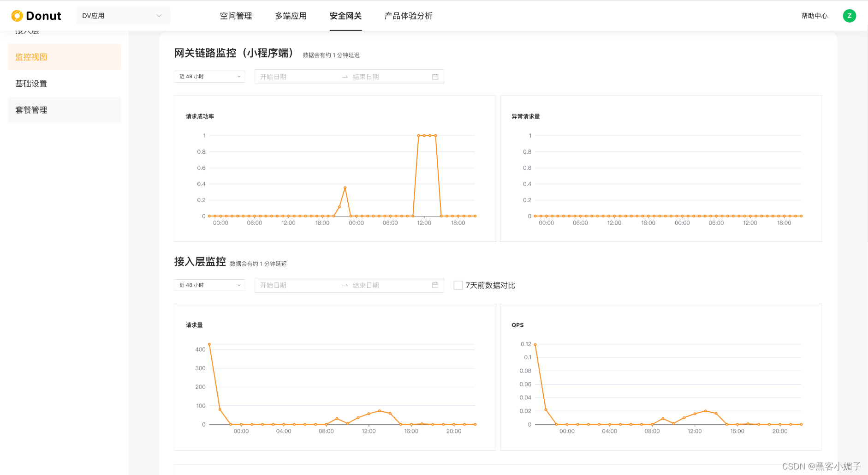Screen dimensions: 868x475
Task: Enable the 7天前数据对比 checkbox
Action: (458, 285)
